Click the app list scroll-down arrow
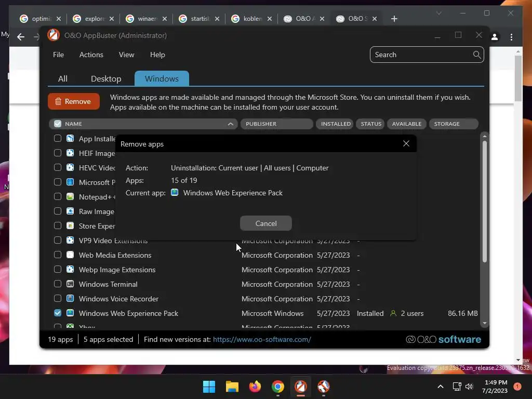532x399 pixels. (x=485, y=323)
